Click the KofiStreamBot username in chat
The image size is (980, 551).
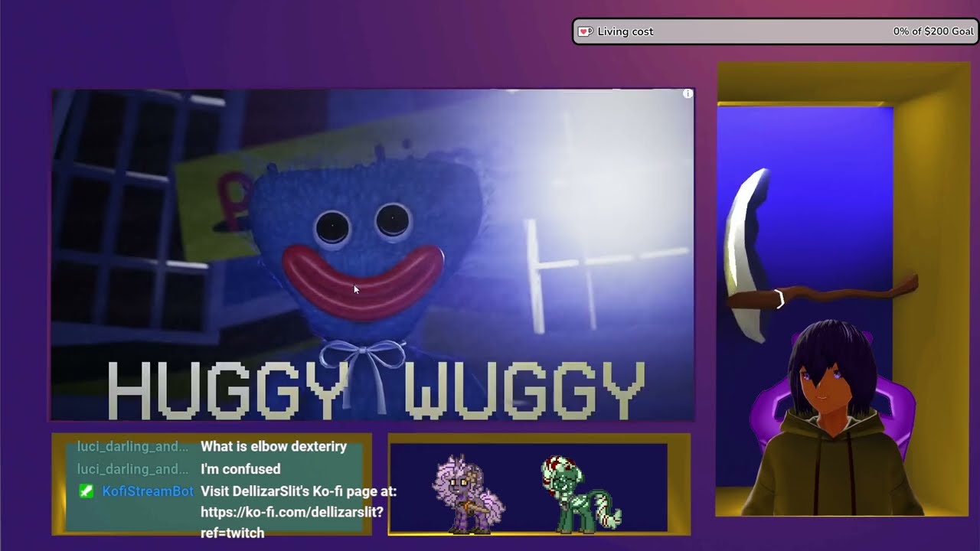tap(148, 491)
